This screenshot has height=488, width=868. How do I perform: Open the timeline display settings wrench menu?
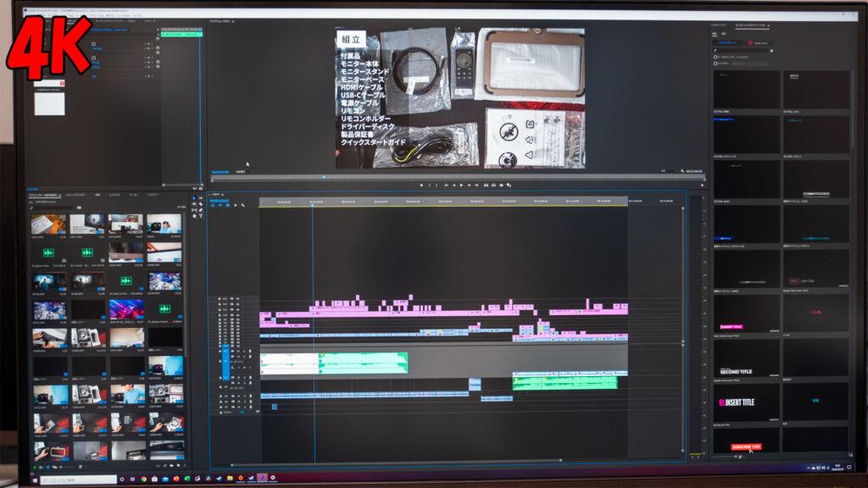click(242, 205)
